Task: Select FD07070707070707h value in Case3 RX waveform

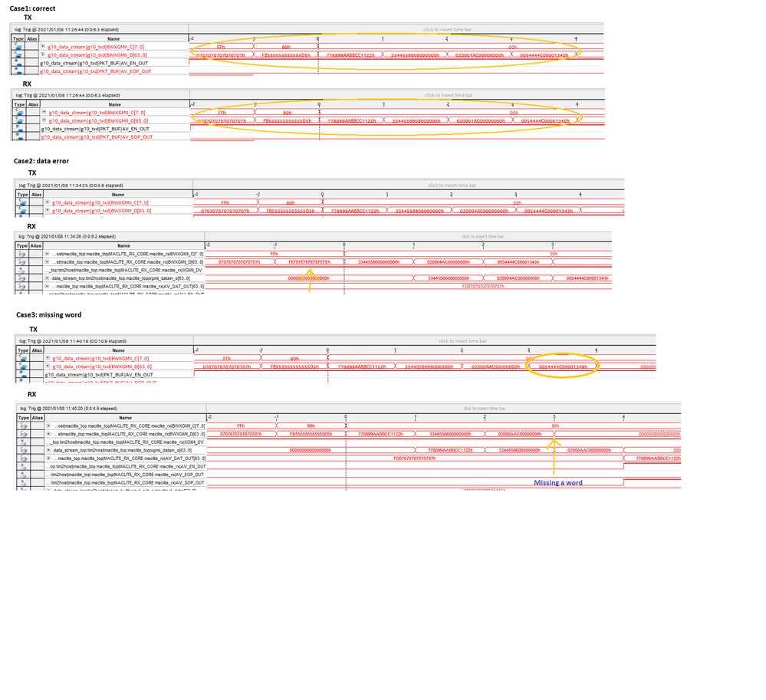Action: point(414,458)
